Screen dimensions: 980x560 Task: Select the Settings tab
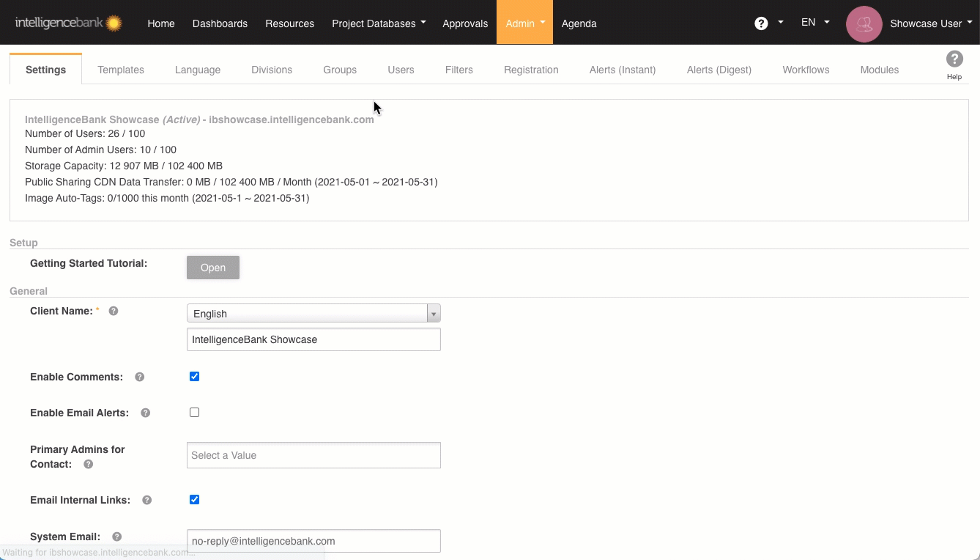[x=45, y=70]
